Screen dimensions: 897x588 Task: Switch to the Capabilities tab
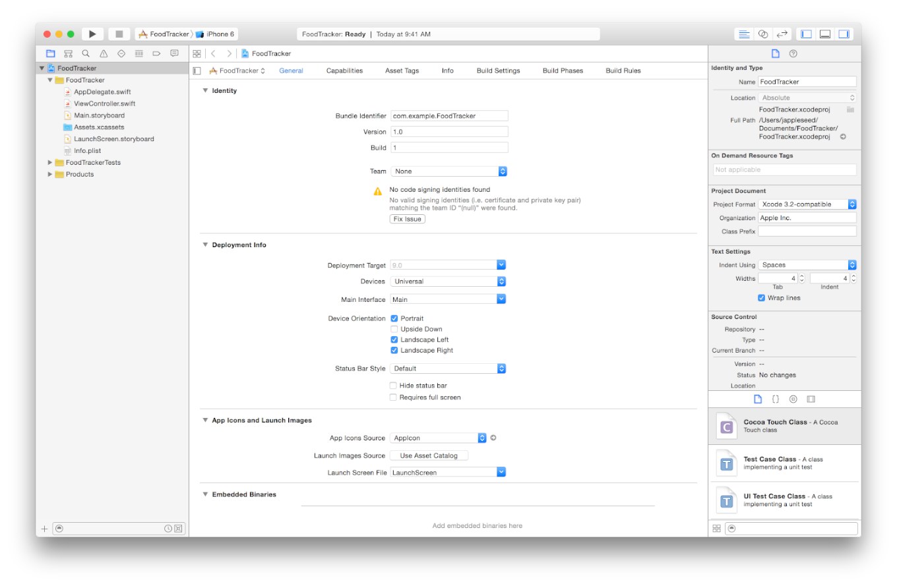click(344, 71)
